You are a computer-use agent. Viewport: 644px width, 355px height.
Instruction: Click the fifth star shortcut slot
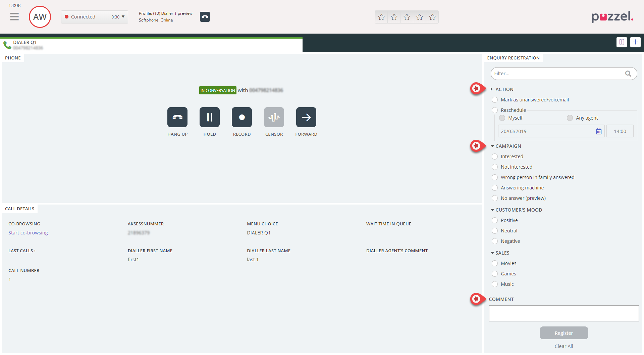(432, 17)
